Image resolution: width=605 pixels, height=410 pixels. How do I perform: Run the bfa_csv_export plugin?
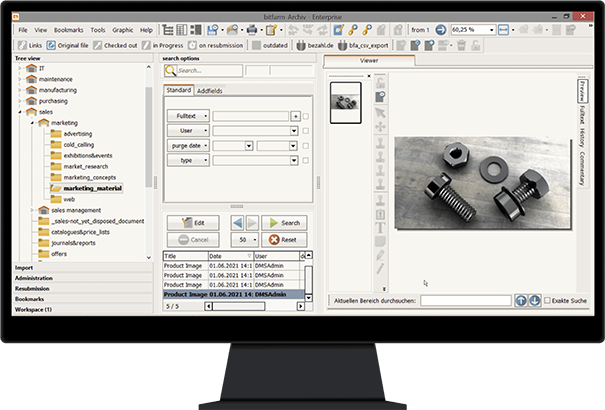tap(363, 46)
